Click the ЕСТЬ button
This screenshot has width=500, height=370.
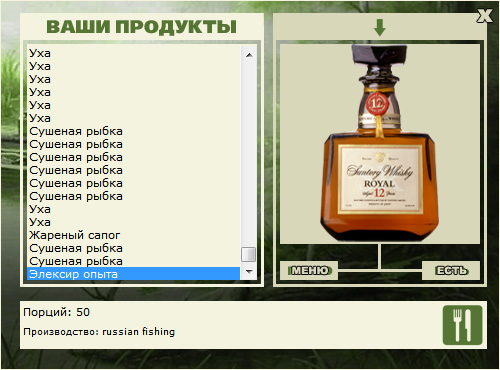451,270
